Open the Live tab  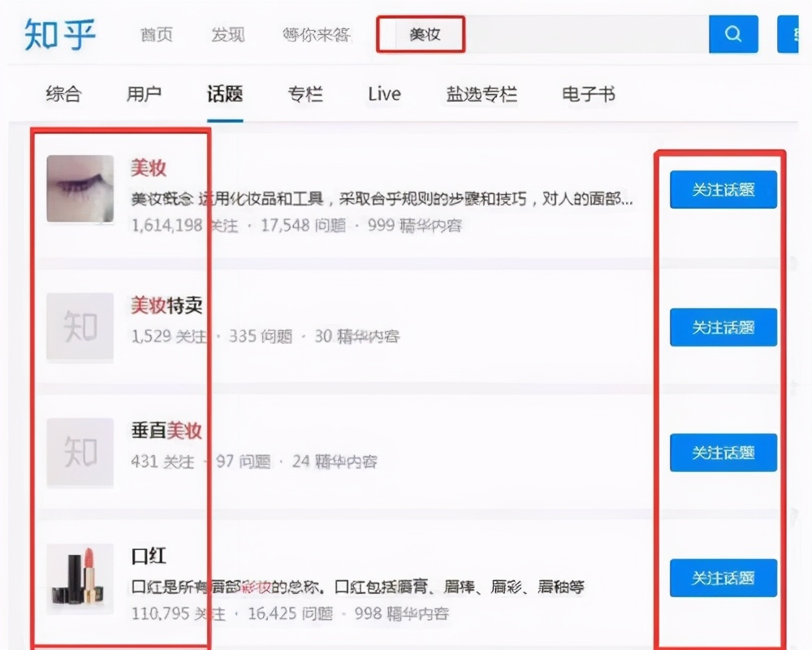[382, 94]
